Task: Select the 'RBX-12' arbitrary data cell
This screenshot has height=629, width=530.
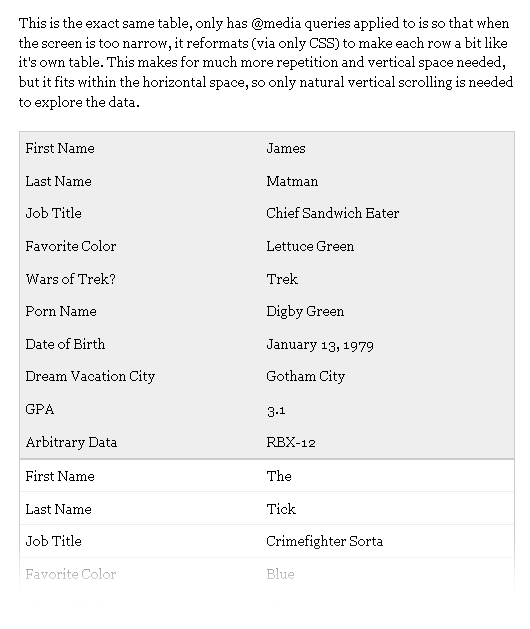Action: (x=291, y=442)
